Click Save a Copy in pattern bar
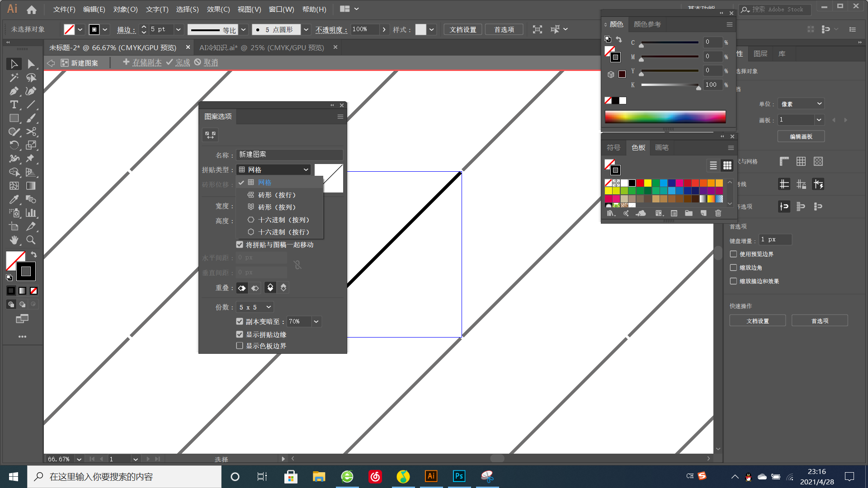 click(x=142, y=62)
